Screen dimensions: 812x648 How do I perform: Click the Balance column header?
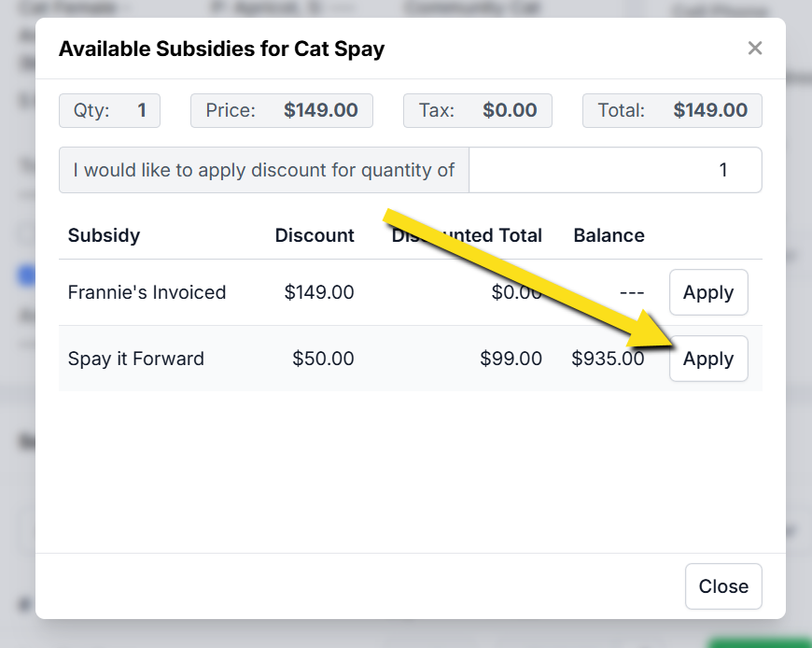(609, 235)
